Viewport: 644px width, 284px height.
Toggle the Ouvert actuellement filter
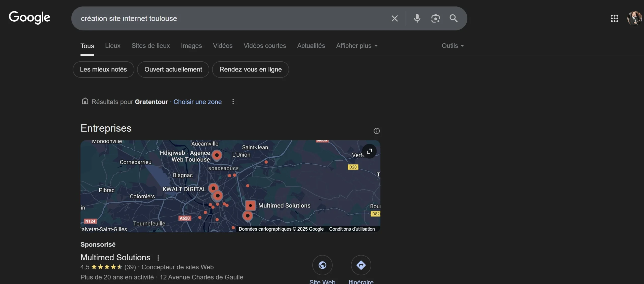point(173,69)
